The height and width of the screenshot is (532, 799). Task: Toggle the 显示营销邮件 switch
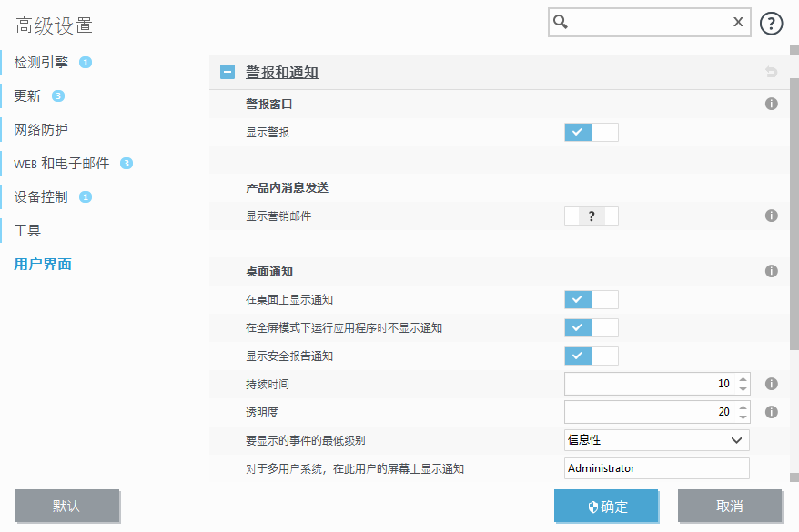point(591,216)
